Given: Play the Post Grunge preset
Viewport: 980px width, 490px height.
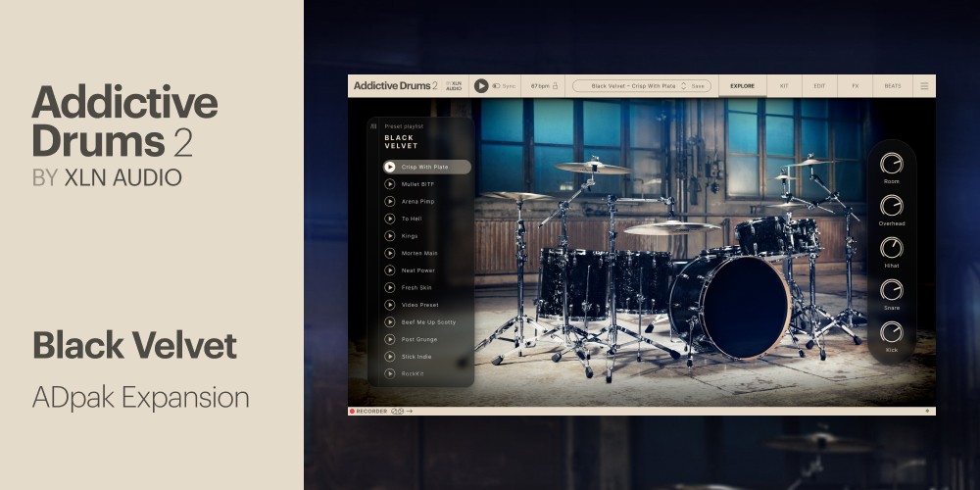Looking at the screenshot, I should tap(389, 339).
